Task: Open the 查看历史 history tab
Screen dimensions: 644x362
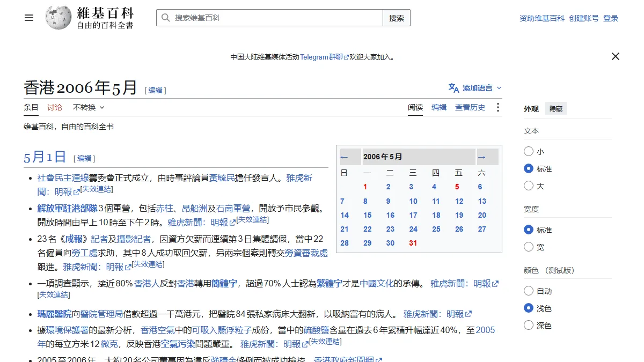Action: pos(470,107)
